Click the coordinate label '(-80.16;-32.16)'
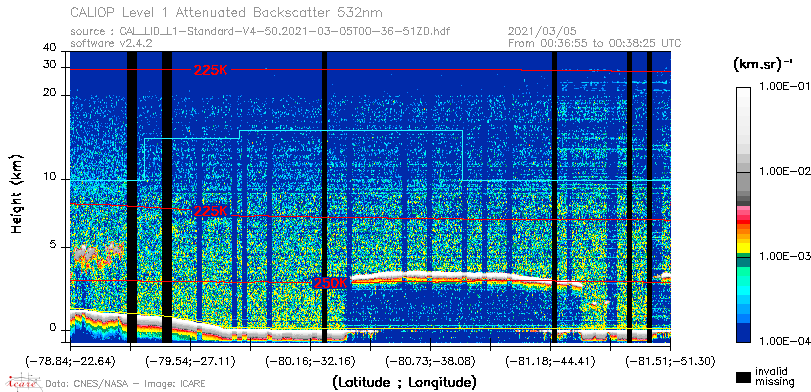Image resolution: width=811 pixels, height=392 pixels. [x=310, y=360]
